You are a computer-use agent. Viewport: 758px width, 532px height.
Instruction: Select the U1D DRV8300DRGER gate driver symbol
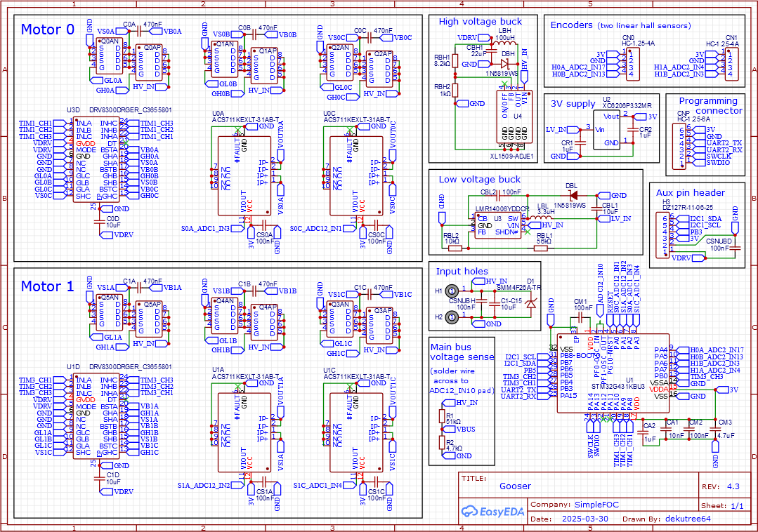tap(96, 417)
